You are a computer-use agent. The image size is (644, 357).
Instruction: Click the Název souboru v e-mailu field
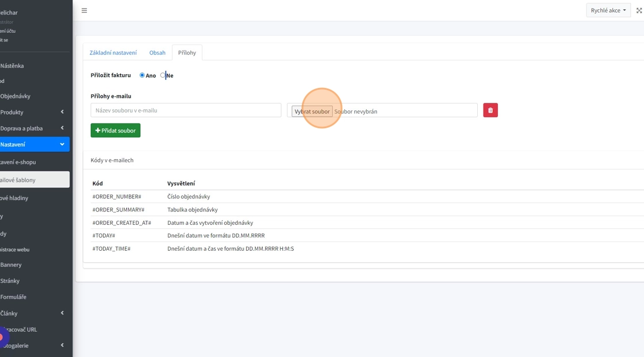point(186,110)
